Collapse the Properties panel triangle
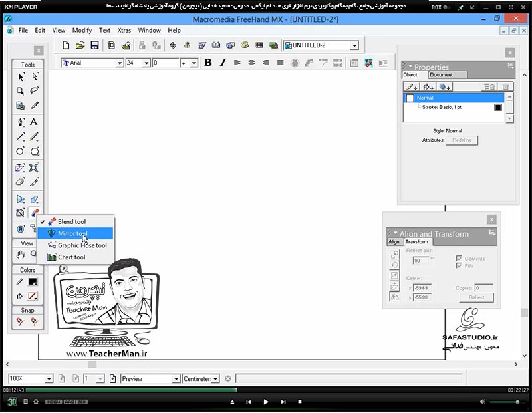Viewport: 532px width, 413px height. click(410, 66)
